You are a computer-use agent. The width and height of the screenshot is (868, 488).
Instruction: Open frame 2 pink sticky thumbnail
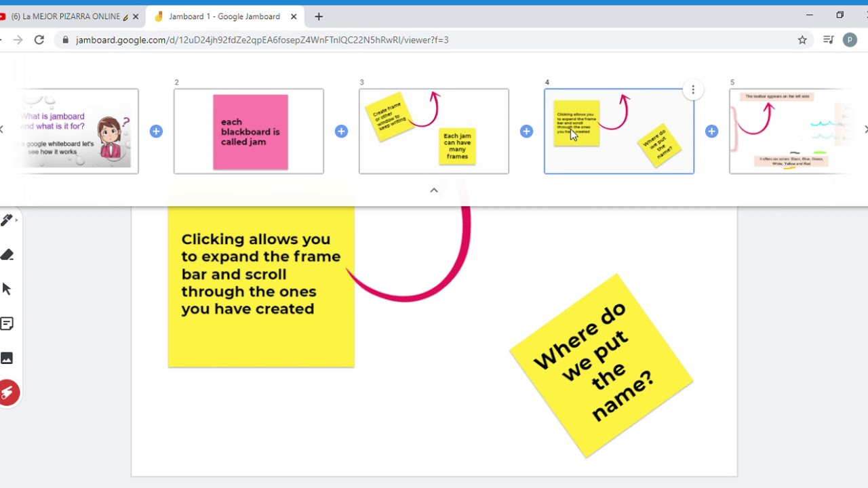249,131
